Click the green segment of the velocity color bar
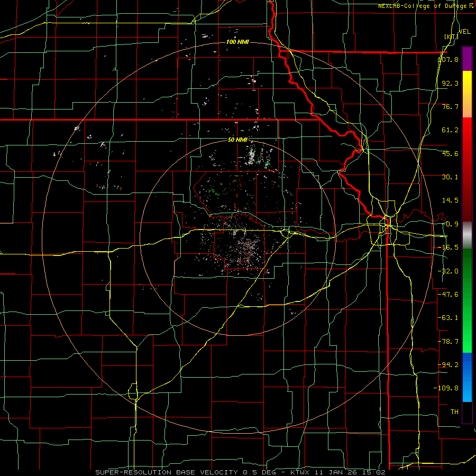476x476 pixels. [467, 300]
